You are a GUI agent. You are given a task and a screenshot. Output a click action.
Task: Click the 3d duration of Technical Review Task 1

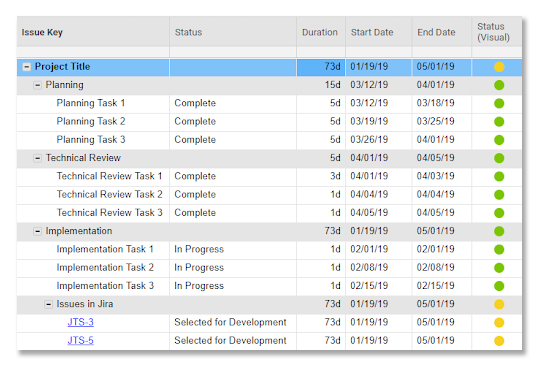[335, 176]
